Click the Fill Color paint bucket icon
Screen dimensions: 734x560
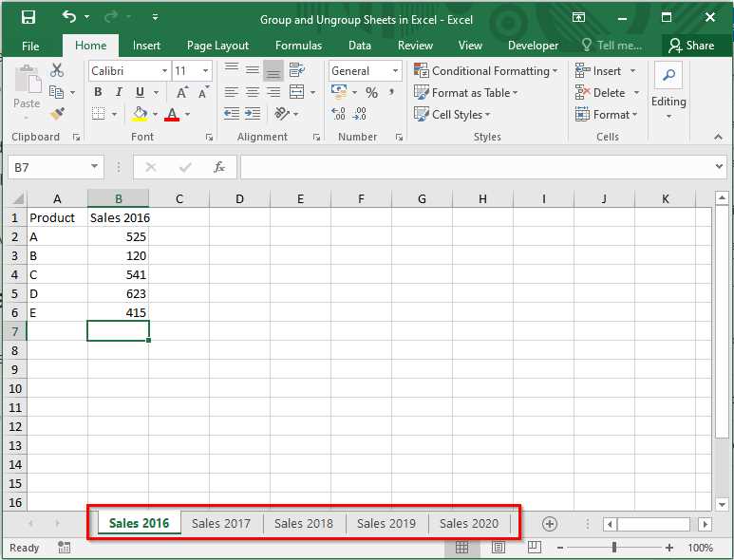(x=140, y=114)
